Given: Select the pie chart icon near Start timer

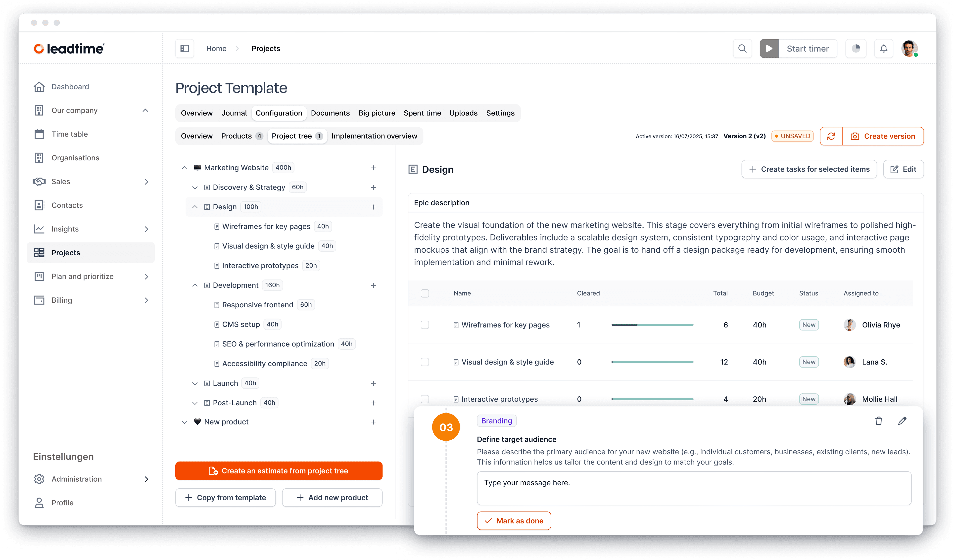Looking at the screenshot, I should coord(856,48).
